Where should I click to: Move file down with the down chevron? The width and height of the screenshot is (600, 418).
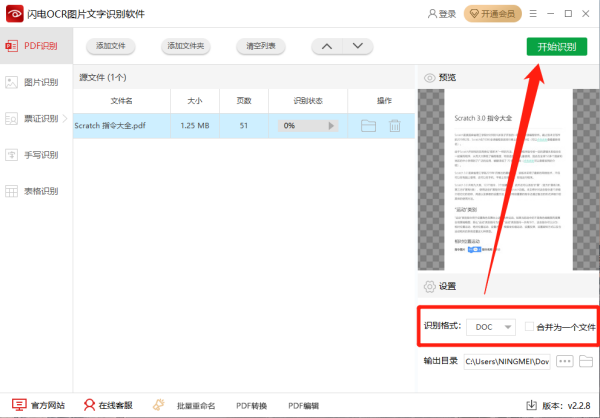tap(358, 47)
